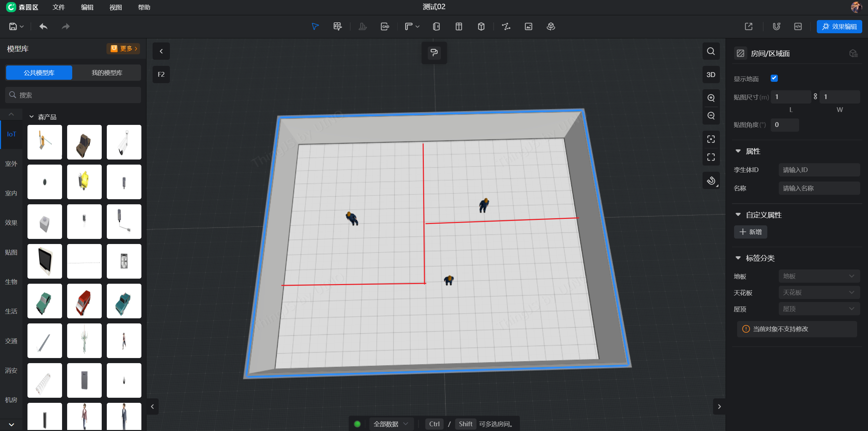Click the user avatar
This screenshot has height=431, width=868.
coord(856,7)
